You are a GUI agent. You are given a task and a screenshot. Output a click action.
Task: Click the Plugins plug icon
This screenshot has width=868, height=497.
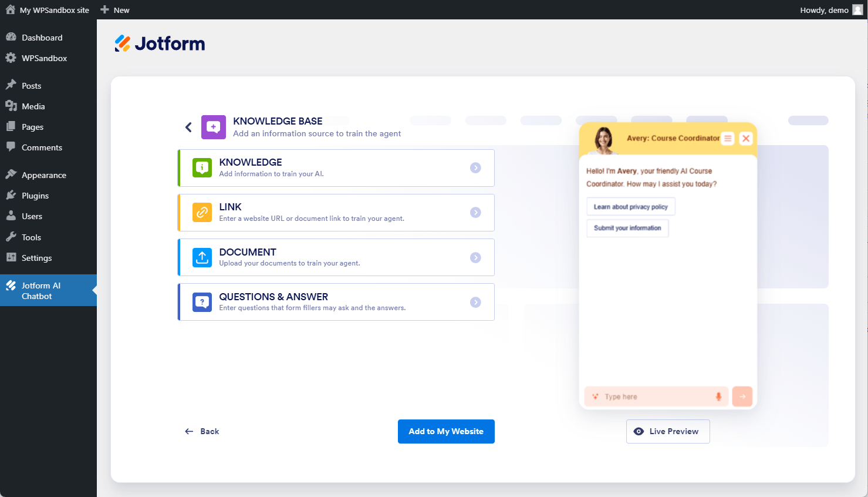[x=11, y=195]
